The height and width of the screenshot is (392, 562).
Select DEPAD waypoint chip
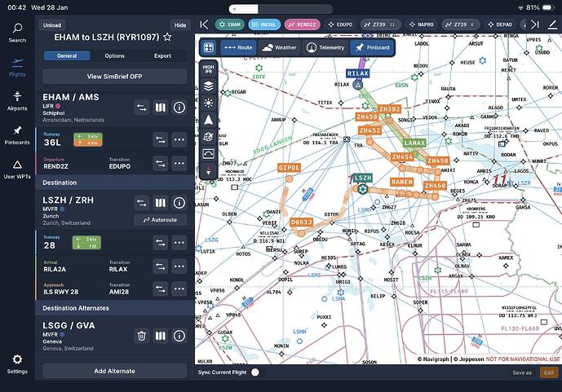coord(500,24)
